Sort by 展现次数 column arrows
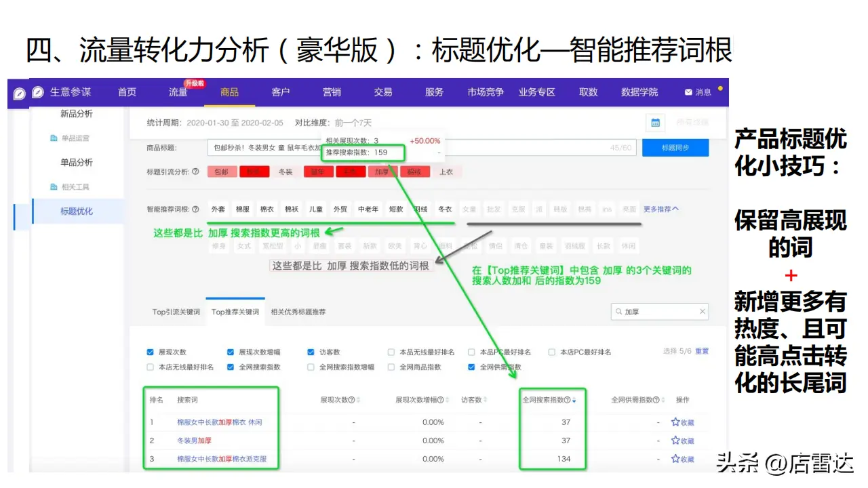This screenshot has height=488, width=868. click(358, 400)
